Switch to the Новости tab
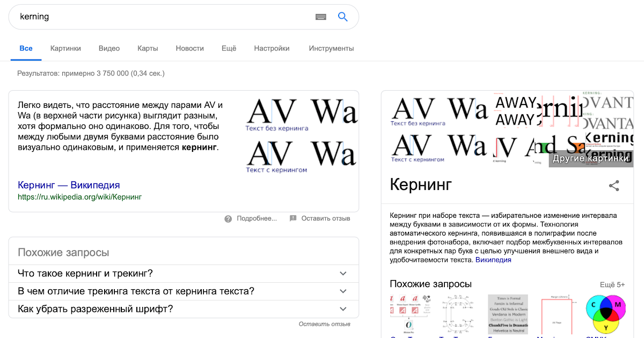This screenshot has width=644, height=338. tap(189, 48)
